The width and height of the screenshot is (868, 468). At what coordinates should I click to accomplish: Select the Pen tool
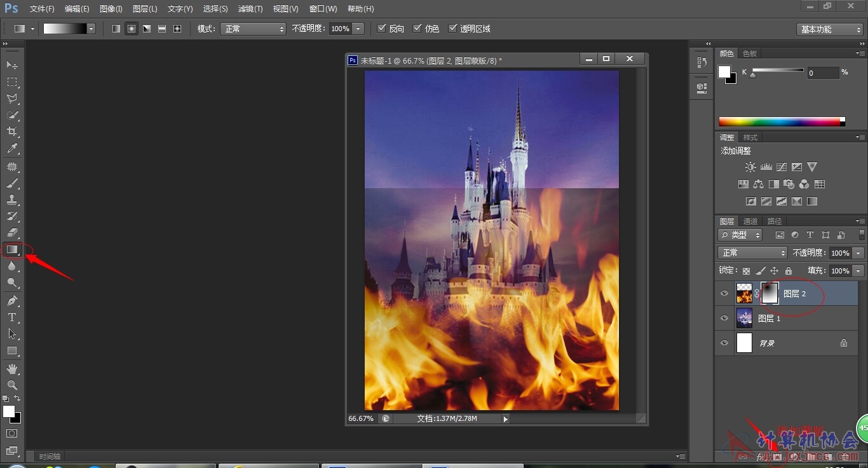(12, 301)
